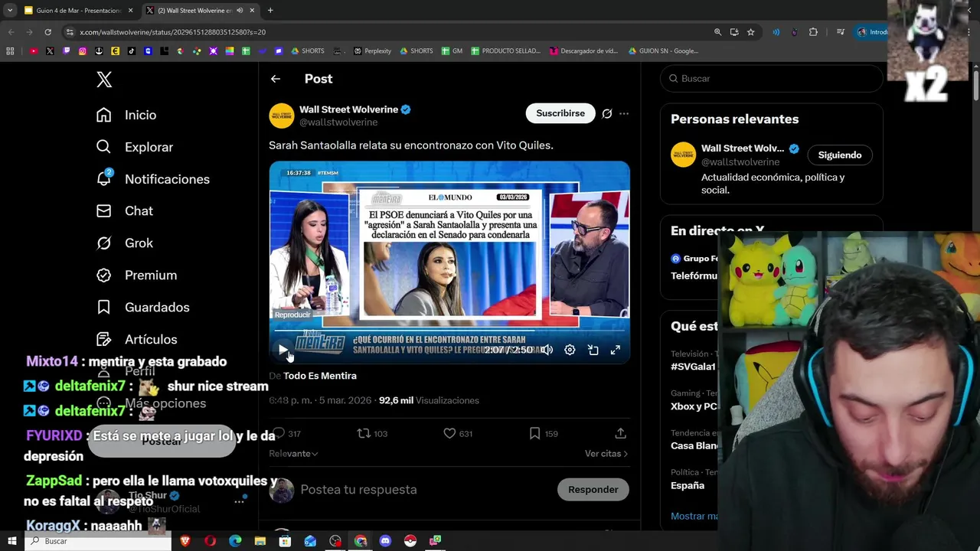Share the post via share icon
The image size is (980, 551).
point(621,433)
